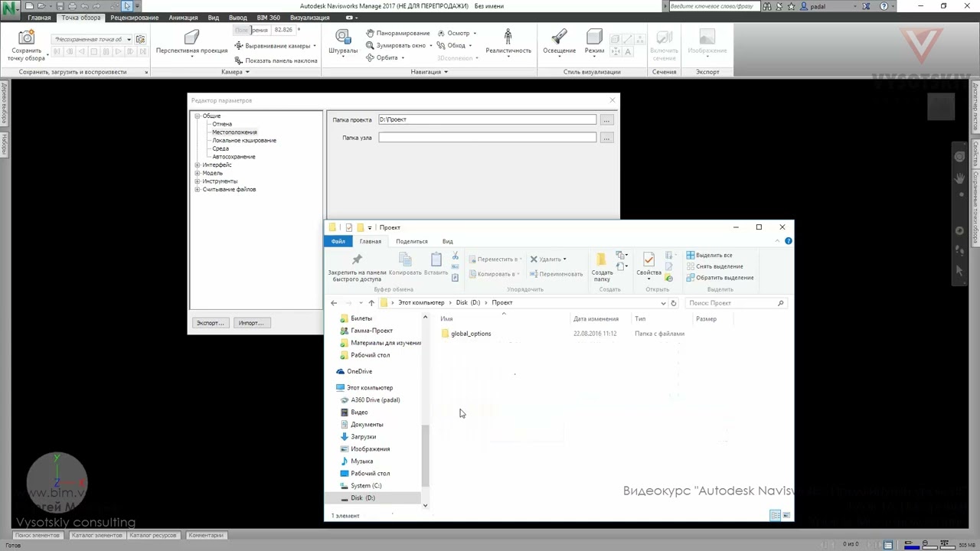Screen dimensions: 980x551
Task: Select Disk (D:) in Explorer navigation pane
Action: [362, 498]
